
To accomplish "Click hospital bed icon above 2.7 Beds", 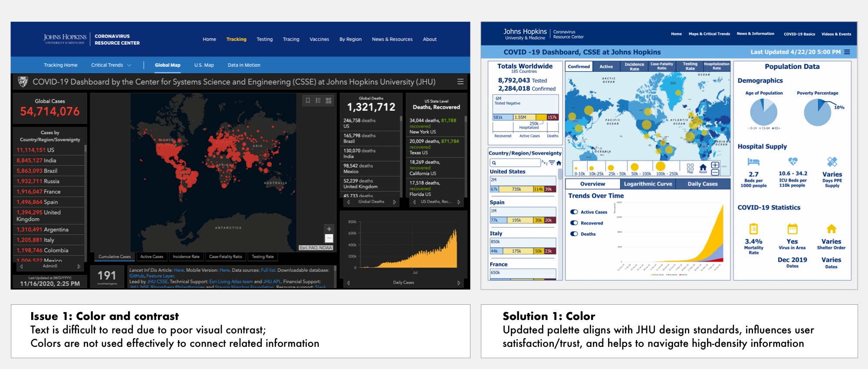I will pyautogui.click(x=753, y=162).
